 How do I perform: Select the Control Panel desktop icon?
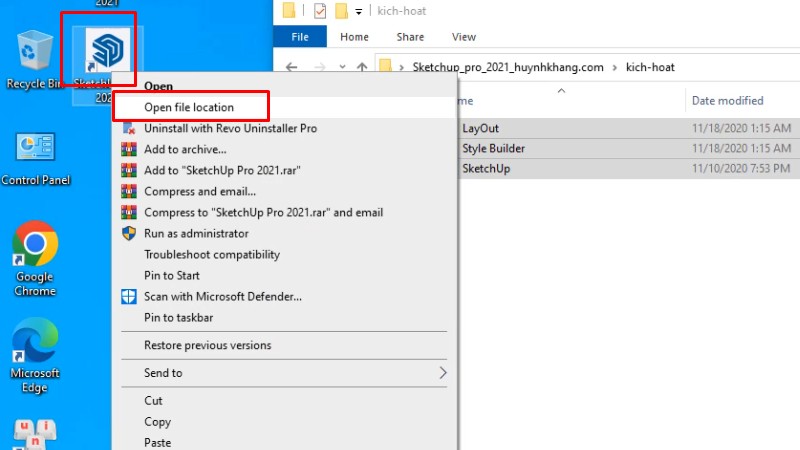click(36, 157)
